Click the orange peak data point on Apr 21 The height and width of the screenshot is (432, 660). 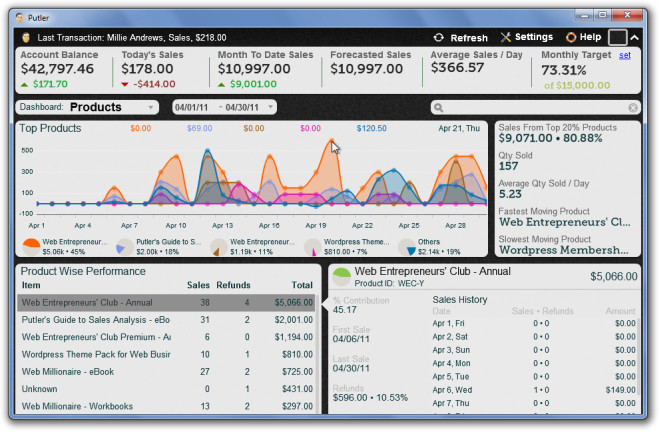click(x=332, y=141)
